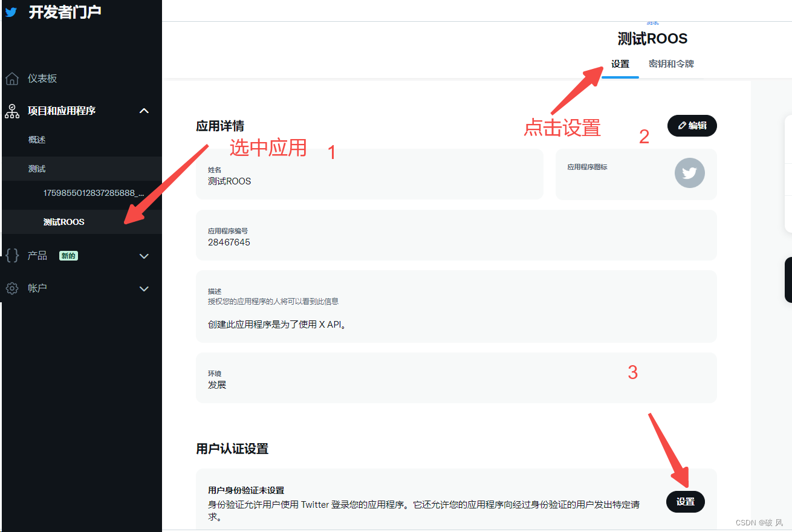Viewport: 792px width, 532px height.
Task: Select the 测试ROOS app in sidebar
Action: pyautogui.click(x=63, y=222)
